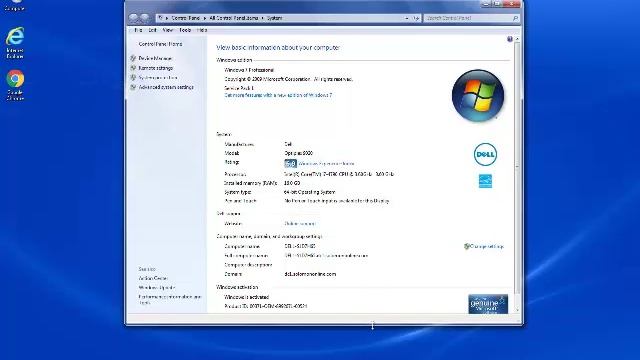Click the Dell logo badge
Viewport: 640px width, 360px height.
tap(485, 154)
